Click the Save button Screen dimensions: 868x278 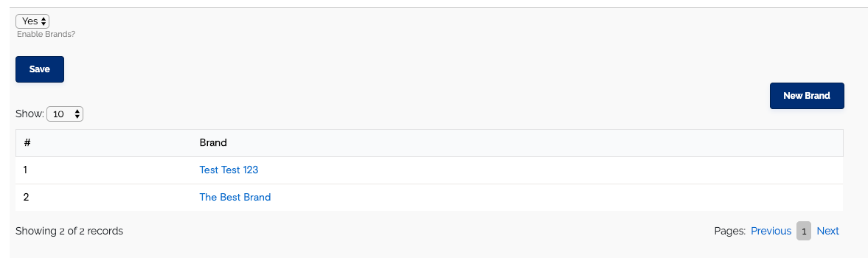tap(40, 69)
